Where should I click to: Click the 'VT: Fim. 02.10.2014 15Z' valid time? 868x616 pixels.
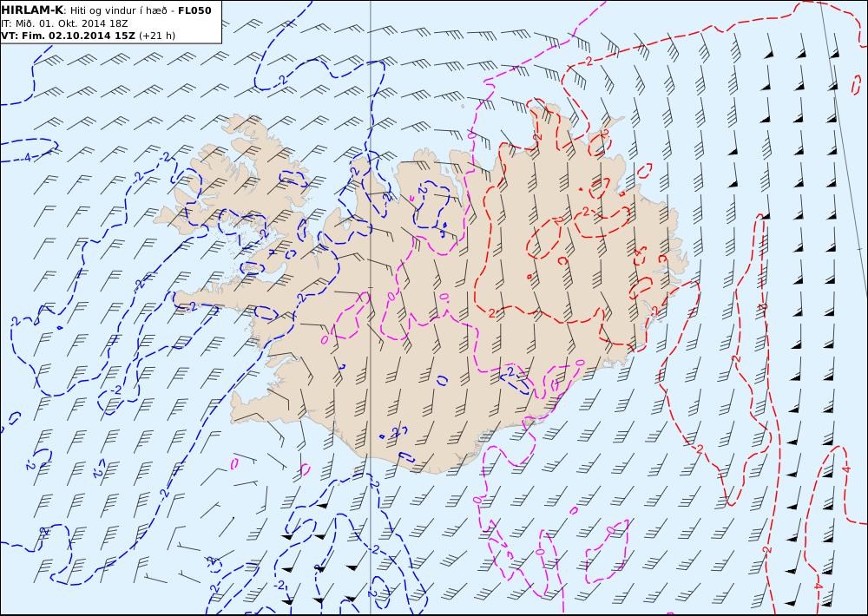point(68,36)
